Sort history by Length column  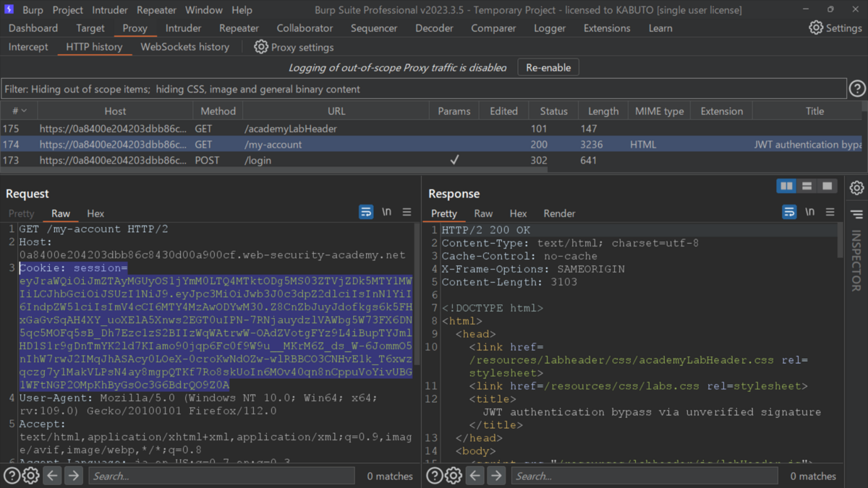coord(603,111)
